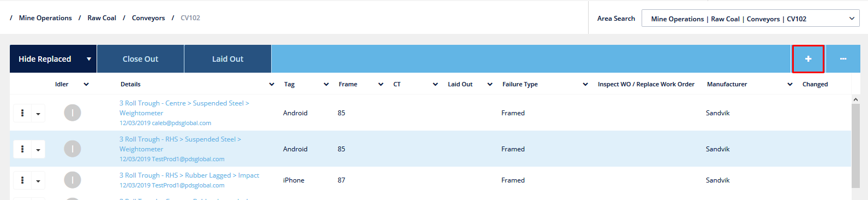
Task: Open the Manufacturer column filter chevron
Action: pos(790,84)
